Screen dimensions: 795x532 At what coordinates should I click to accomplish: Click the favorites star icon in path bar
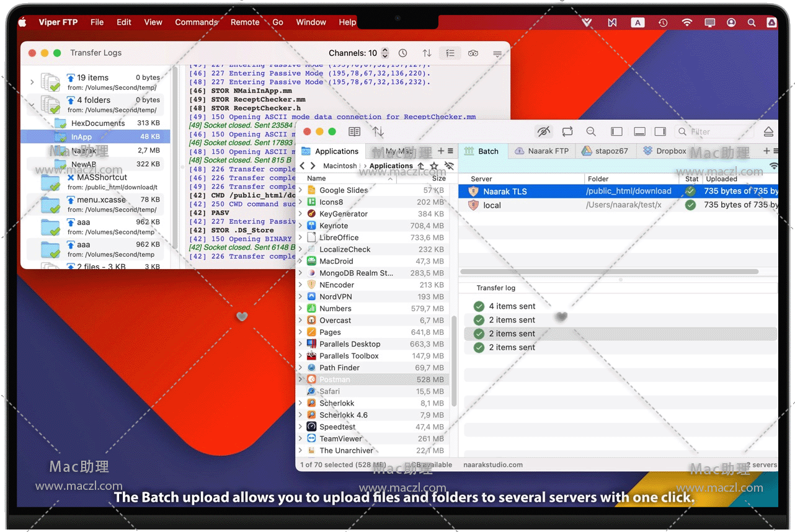(x=434, y=166)
